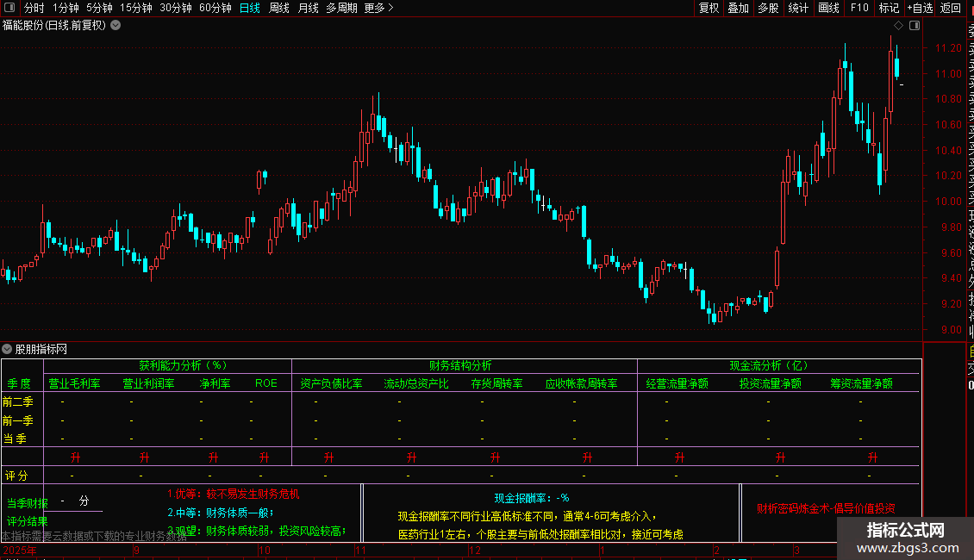Click 叠加 to overlay a stock
974x560 pixels.
pyautogui.click(x=739, y=8)
